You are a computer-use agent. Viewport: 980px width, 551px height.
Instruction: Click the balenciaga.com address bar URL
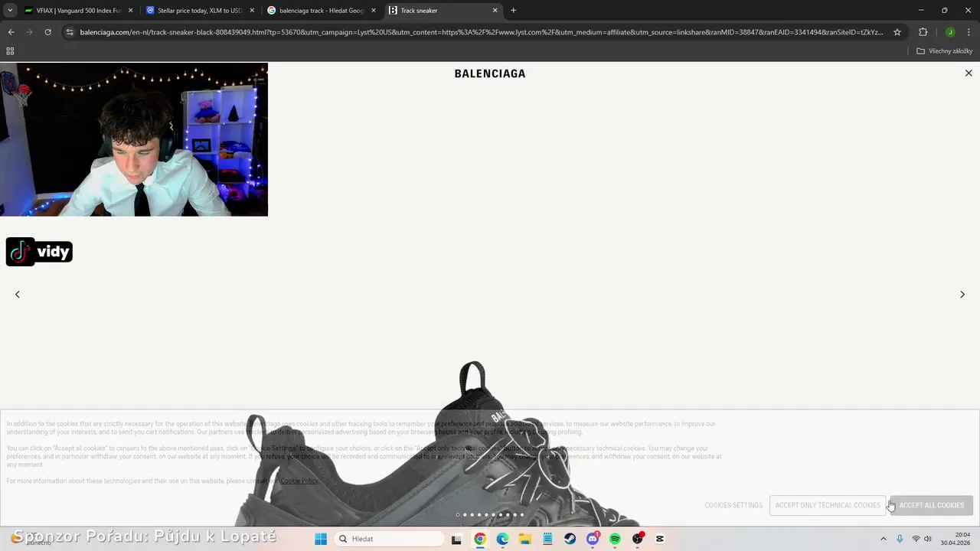tap(481, 32)
